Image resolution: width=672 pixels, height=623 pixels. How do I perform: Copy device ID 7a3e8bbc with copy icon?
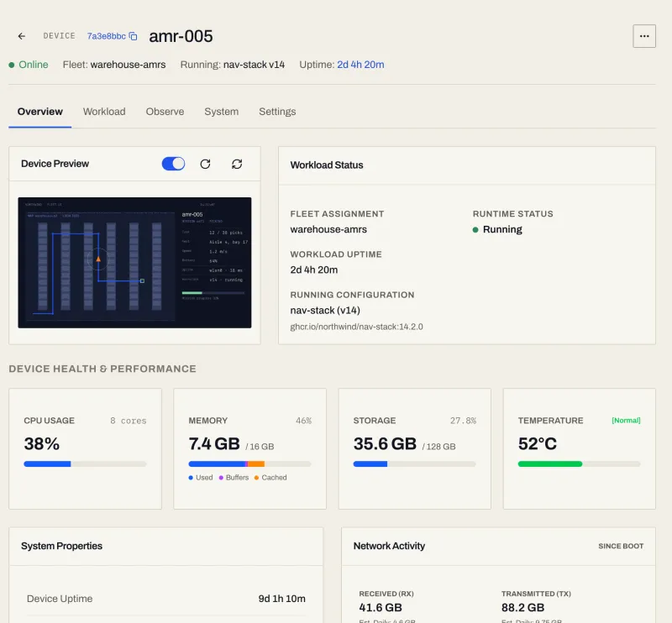(x=134, y=36)
